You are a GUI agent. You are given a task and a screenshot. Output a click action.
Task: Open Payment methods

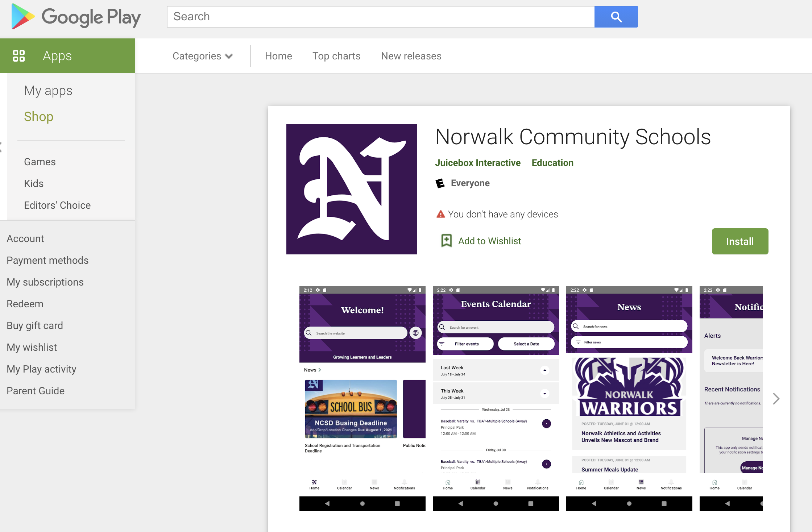tap(47, 260)
